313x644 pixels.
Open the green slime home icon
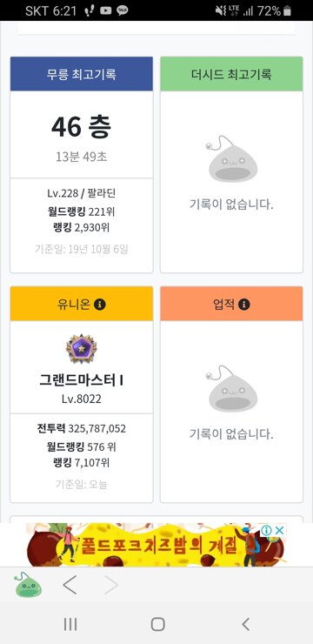pyautogui.click(x=29, y=585)
